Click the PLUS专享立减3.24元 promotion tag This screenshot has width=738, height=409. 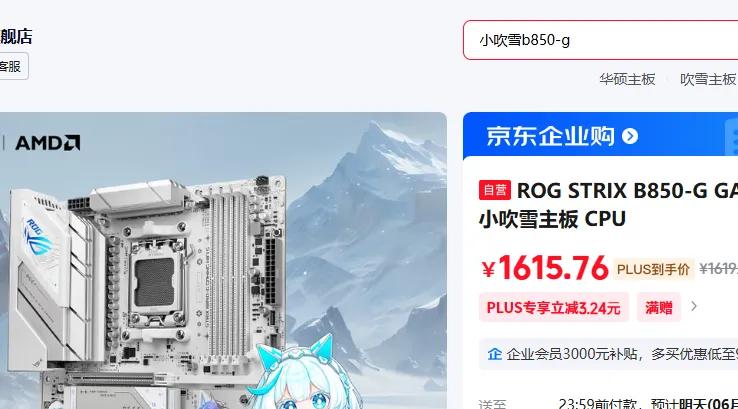coord(554,308)
